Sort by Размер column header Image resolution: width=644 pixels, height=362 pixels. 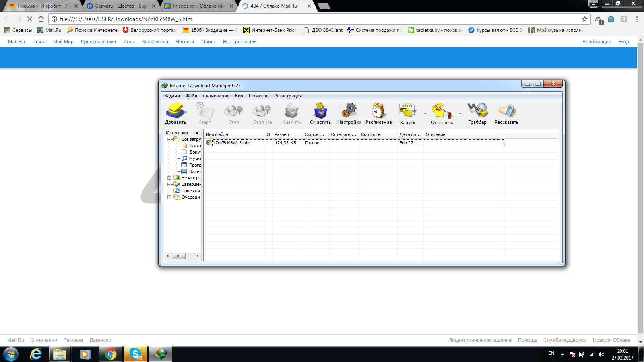tap(287, 134)
